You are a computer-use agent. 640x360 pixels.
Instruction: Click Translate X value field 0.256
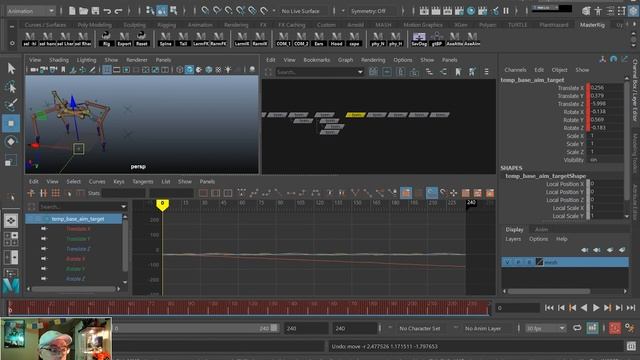607,87
